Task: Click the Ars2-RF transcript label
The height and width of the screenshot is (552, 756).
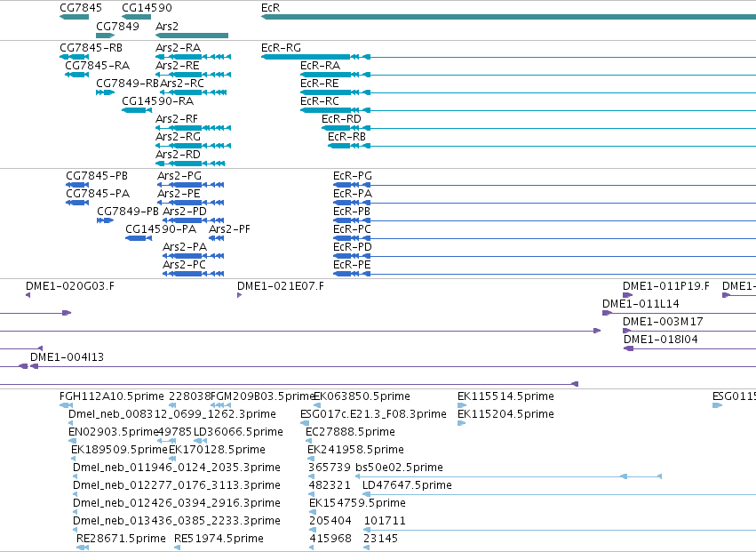Action: (x=177, y=119)
